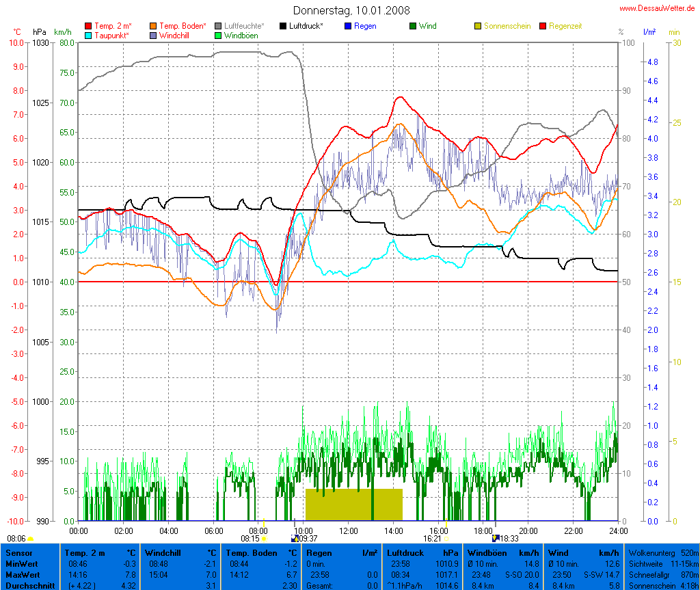Click the blue Regen legend square
Screen dimensions: 700x590
349,26
